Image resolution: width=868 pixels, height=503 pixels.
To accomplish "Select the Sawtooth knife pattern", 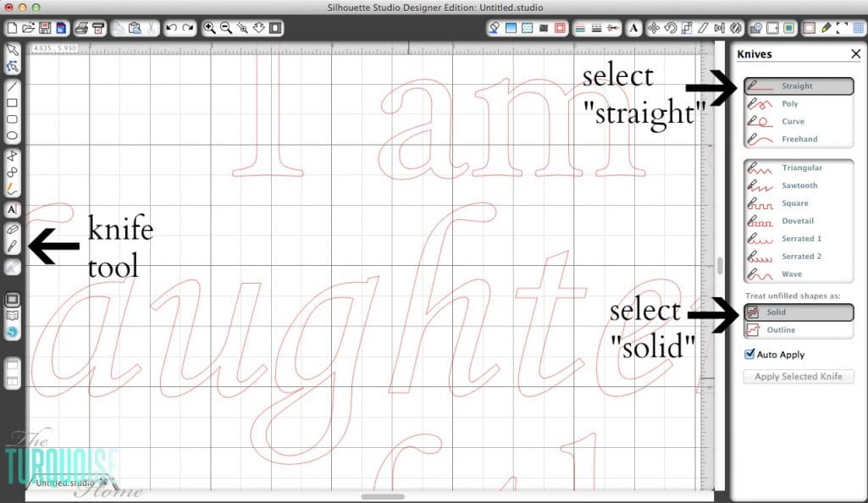I will (x=799, y=185).
